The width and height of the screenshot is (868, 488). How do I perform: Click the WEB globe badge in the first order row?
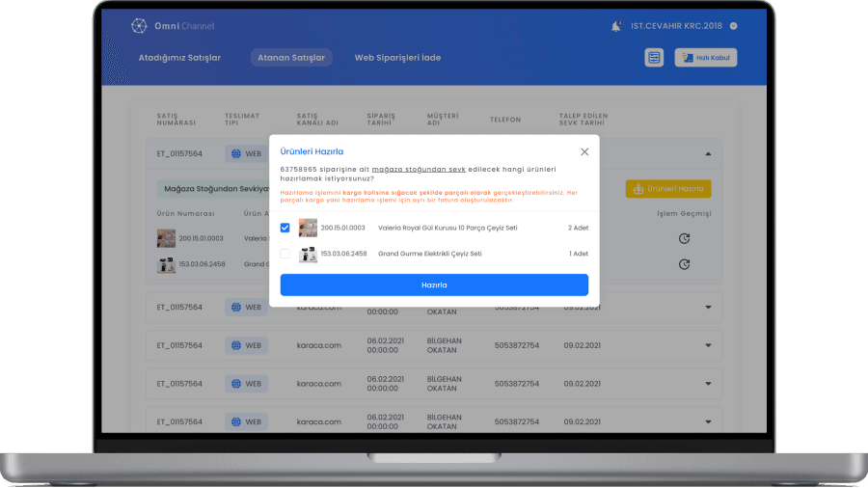[245, 153]
